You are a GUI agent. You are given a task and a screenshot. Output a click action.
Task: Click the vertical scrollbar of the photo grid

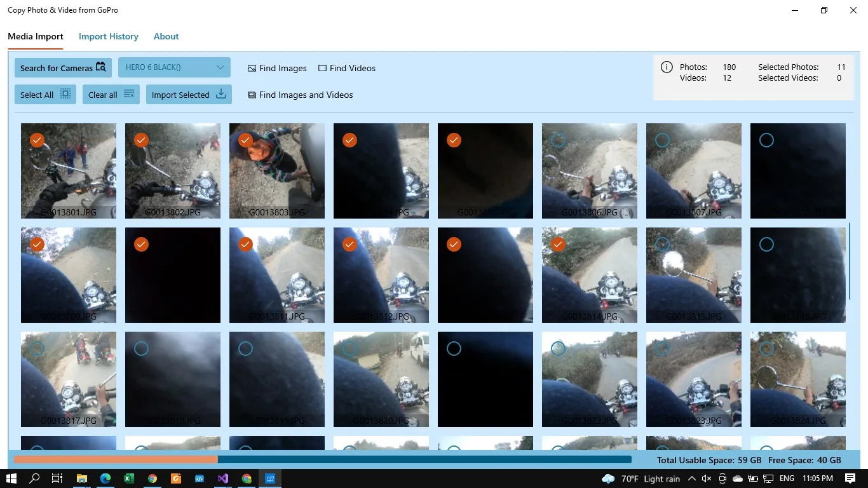(850, 261)
